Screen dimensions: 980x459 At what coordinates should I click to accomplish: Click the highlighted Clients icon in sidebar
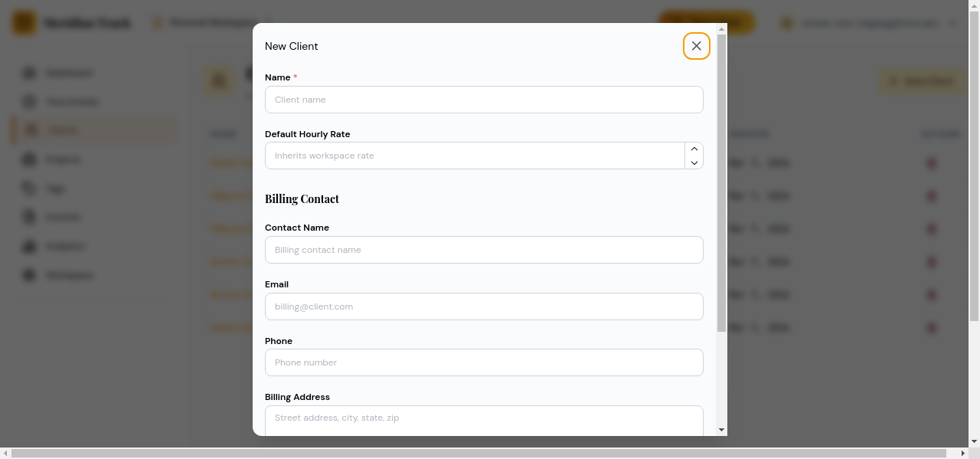click(28, 130)
